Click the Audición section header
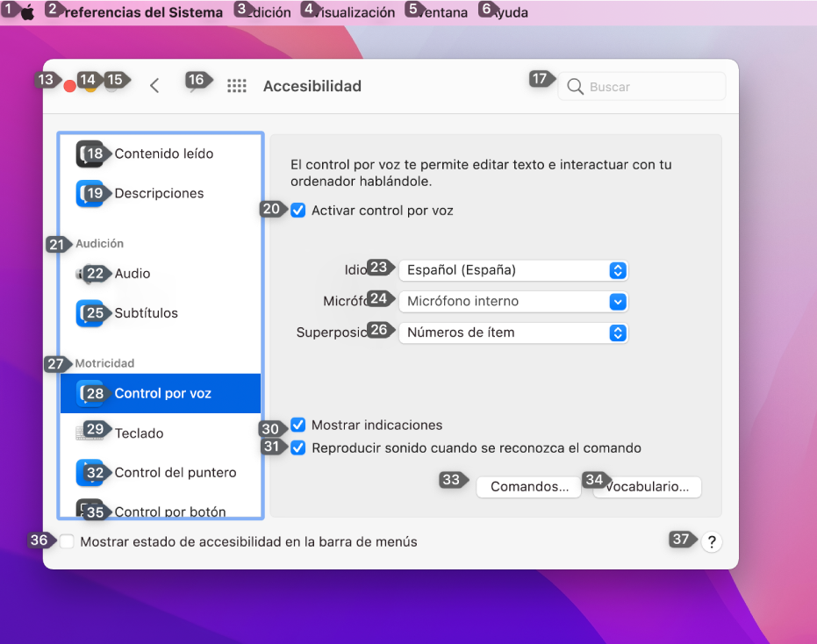Screen dimensions: 817x644 pos(99,243)
